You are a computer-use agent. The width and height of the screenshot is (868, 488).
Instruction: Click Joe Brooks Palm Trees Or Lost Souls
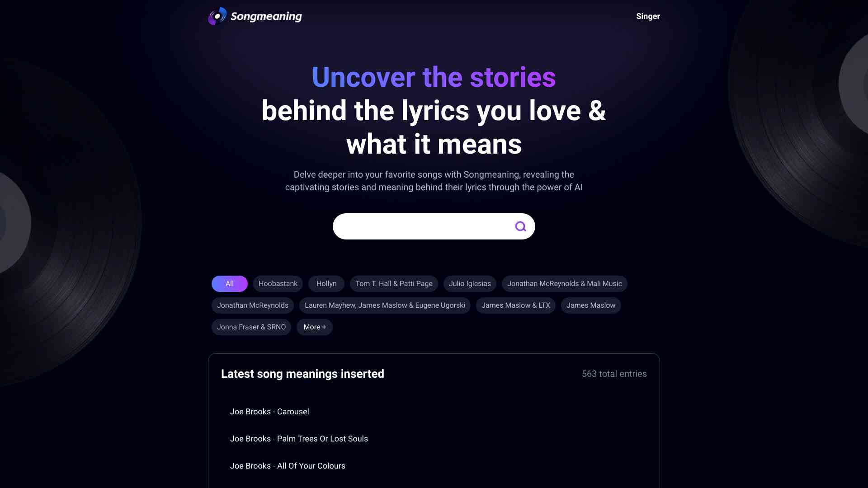click(299, 439)
